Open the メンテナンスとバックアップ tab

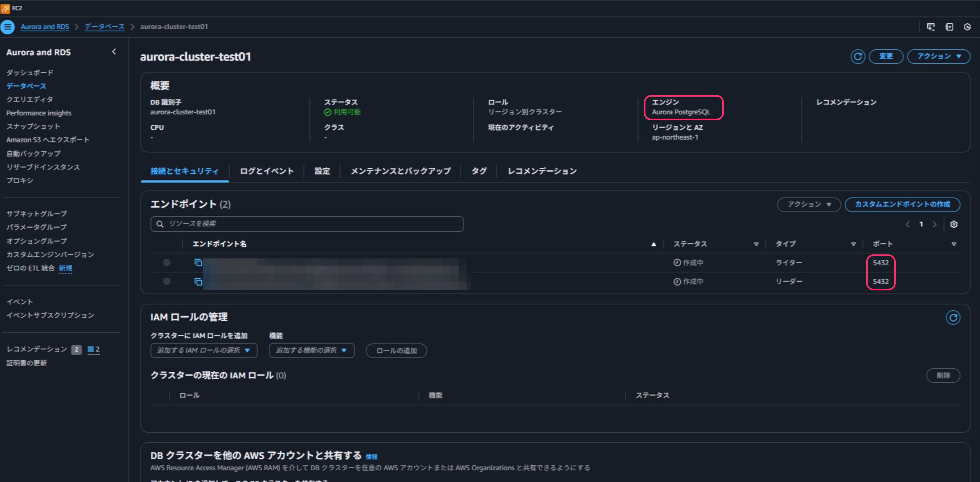(x=401, y=171)
